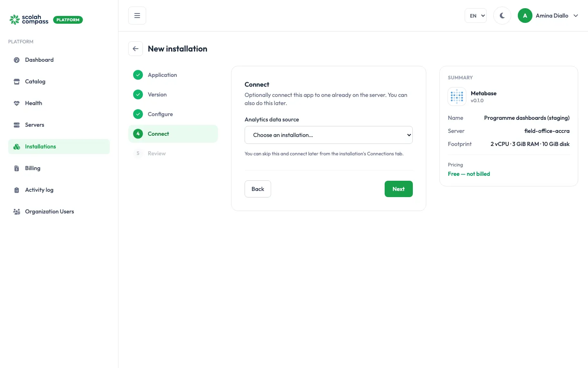588x368 pixels.
Task: Go back using the arrow button
Action: (136, 49)
